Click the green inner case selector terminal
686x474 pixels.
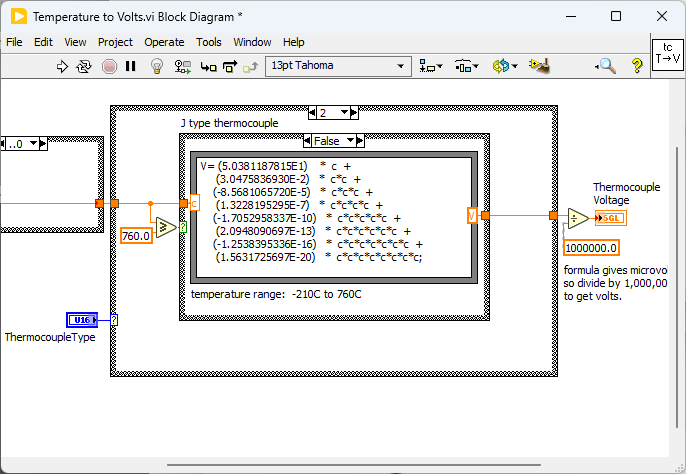pyautogui.click(x=183, y=227)
